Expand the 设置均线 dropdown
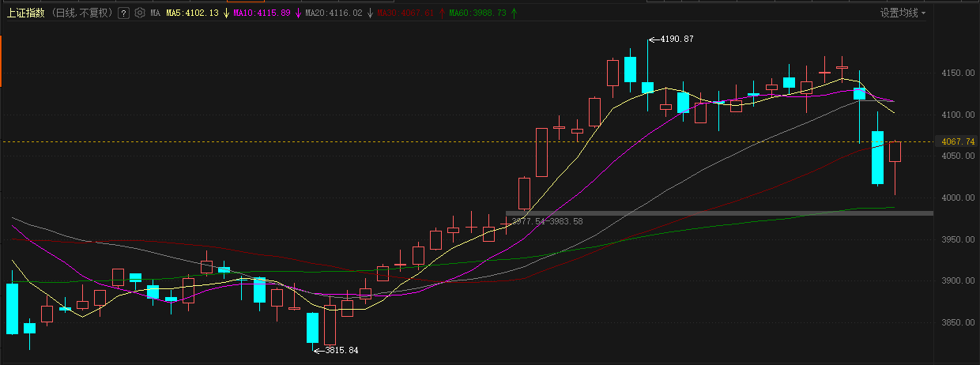The height and width of the screenshot is (365, 980). pyautogui.click(x=903, y=13)
